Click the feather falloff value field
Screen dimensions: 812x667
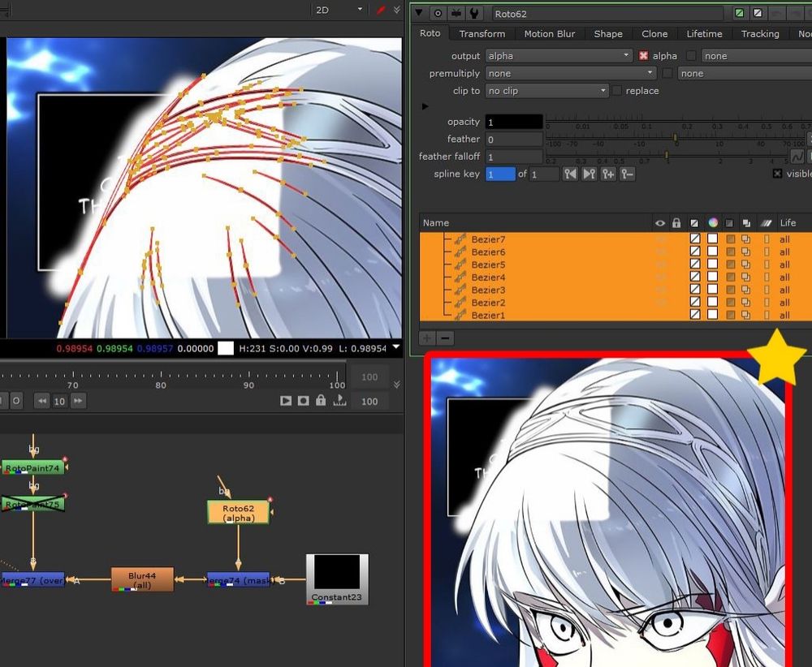[514, 157]
